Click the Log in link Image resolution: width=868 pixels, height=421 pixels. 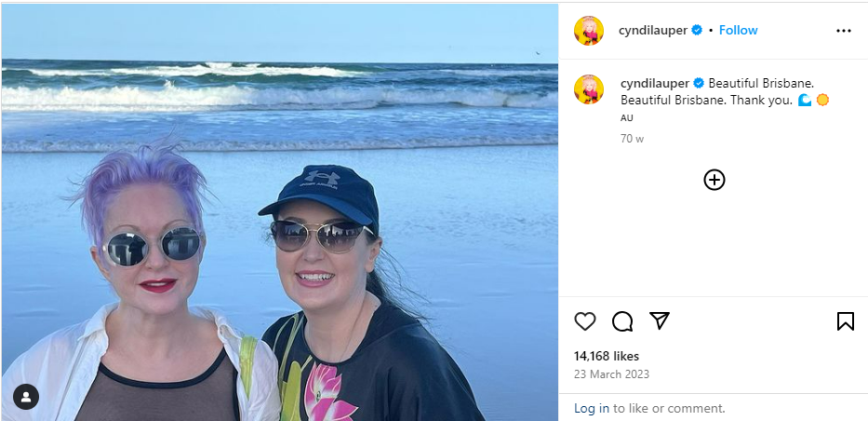click(x=591, y=408)
